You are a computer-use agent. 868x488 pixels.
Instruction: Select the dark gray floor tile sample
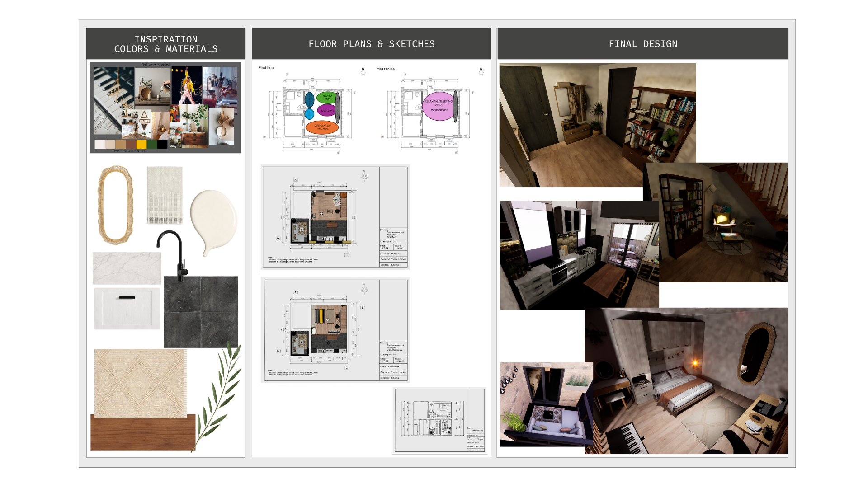[x=201, y=312]
